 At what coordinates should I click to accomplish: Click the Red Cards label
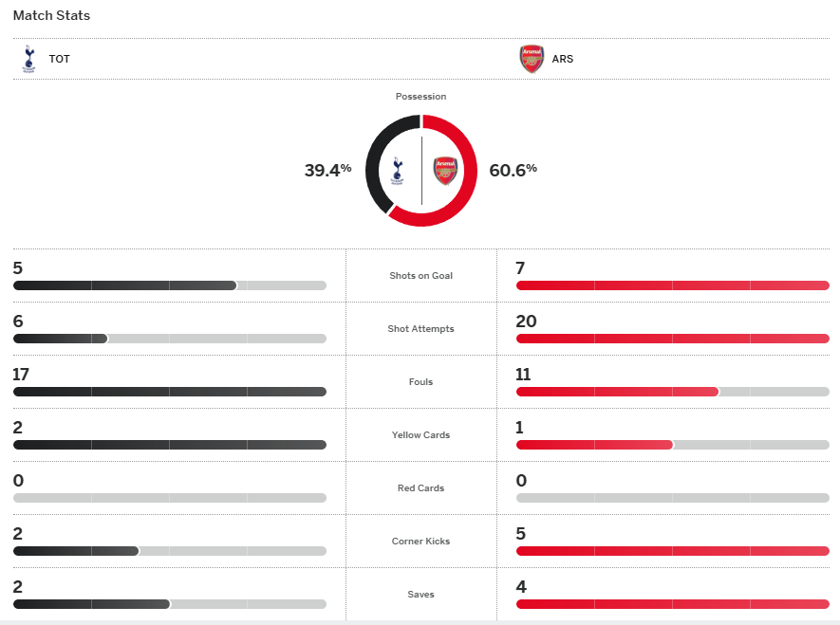tap(420, 488)
